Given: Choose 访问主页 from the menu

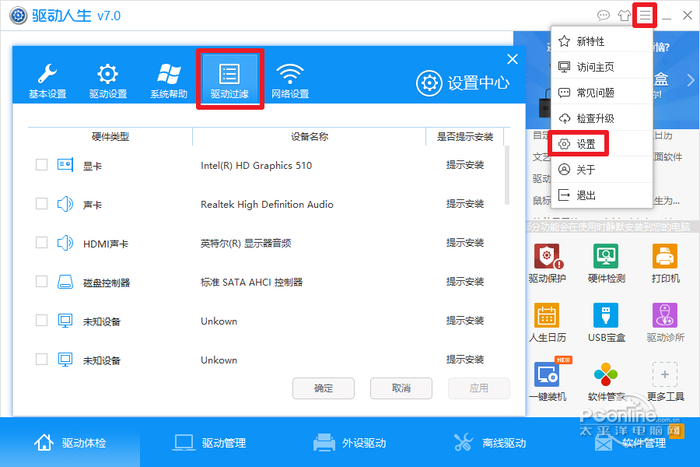Looking at the screenshot, I should (x=602, y=67).
